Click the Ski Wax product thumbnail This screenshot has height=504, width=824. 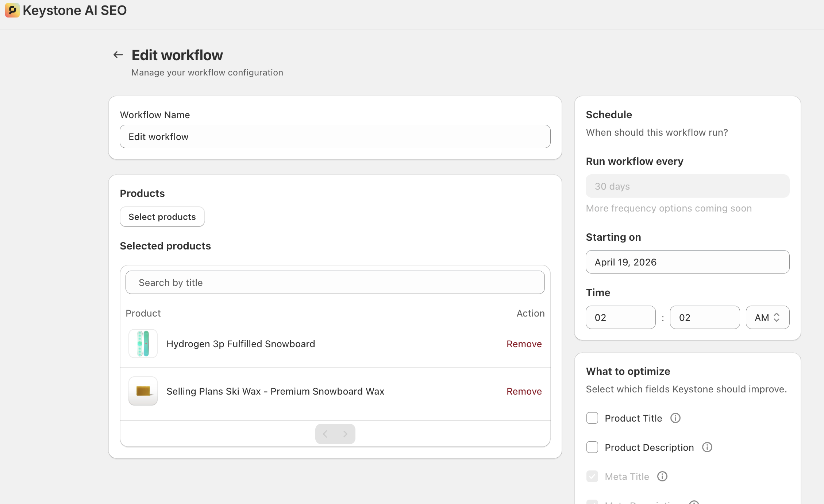pyautogui.click(x=143, y=391)
